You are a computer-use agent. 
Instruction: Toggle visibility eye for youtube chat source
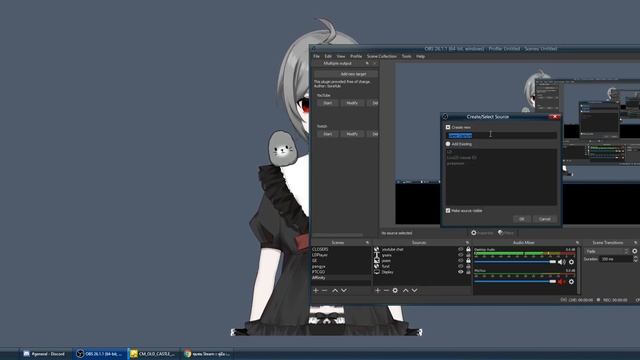(461, 249)
